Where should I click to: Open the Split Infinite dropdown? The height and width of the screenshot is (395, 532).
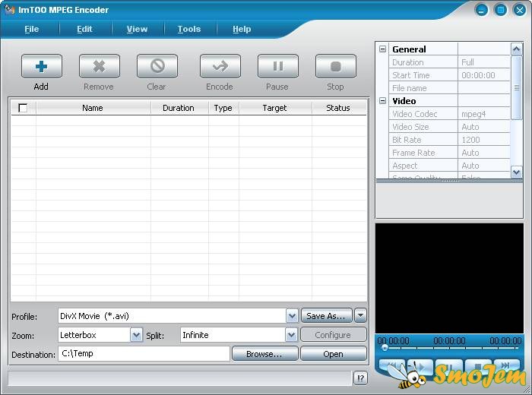(x=291, y=335)
